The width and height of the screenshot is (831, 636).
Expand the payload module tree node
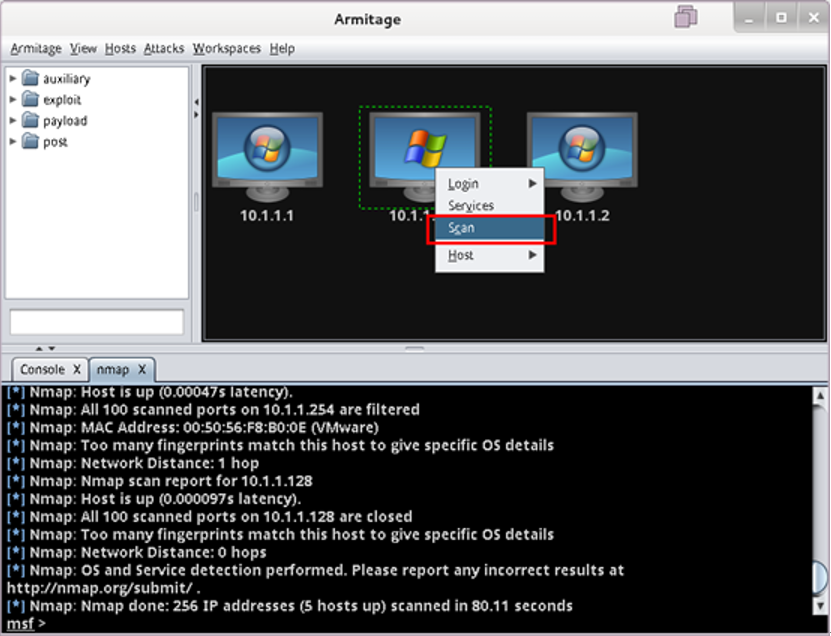pyautogui.click(x=13, y=120)
